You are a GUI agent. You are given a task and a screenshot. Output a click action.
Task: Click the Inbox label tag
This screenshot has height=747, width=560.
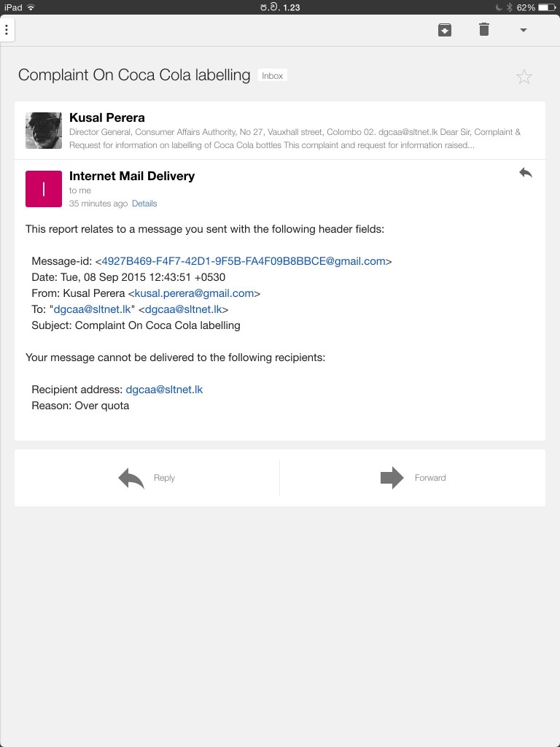tap(272, 76)
